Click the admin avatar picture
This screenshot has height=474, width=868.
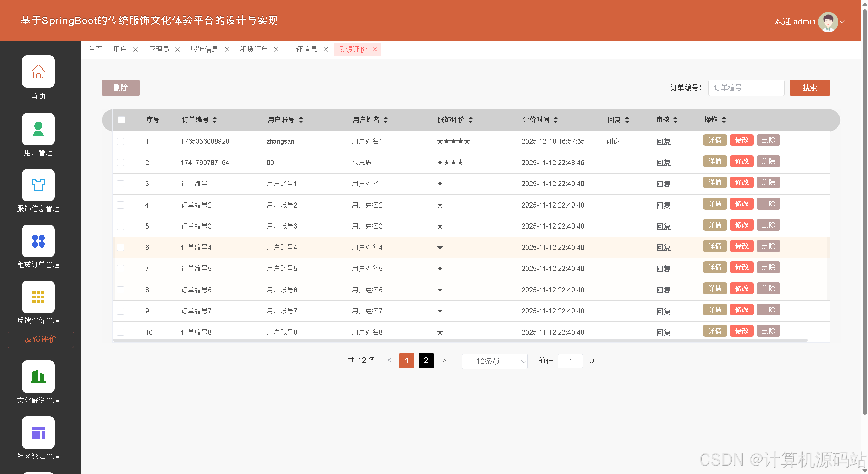[828, 22]
